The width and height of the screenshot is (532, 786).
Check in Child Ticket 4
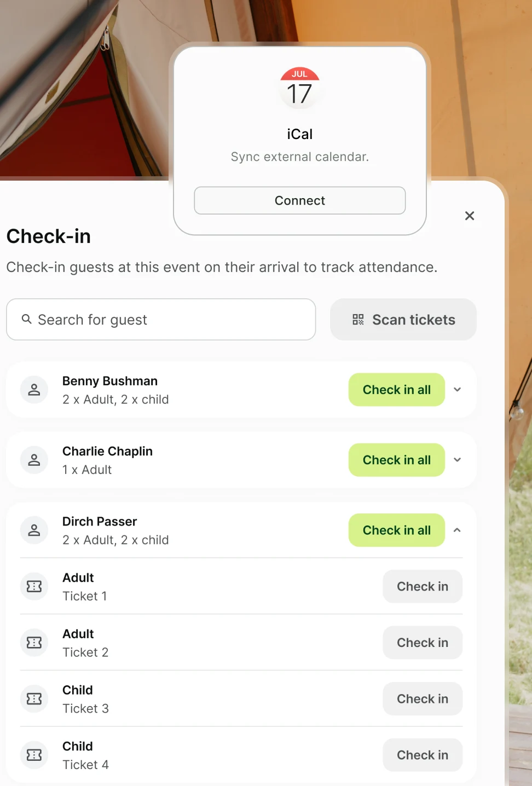point(422,755)
